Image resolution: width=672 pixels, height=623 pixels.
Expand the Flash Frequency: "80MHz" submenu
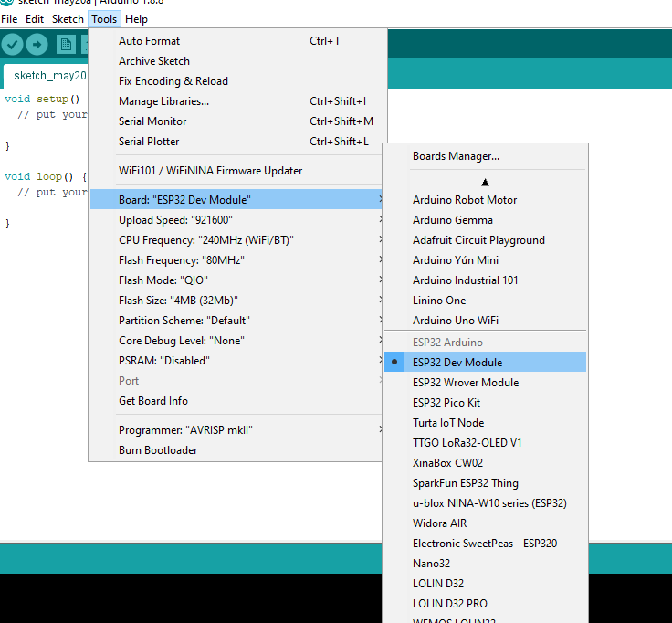(x=236, y=260)
